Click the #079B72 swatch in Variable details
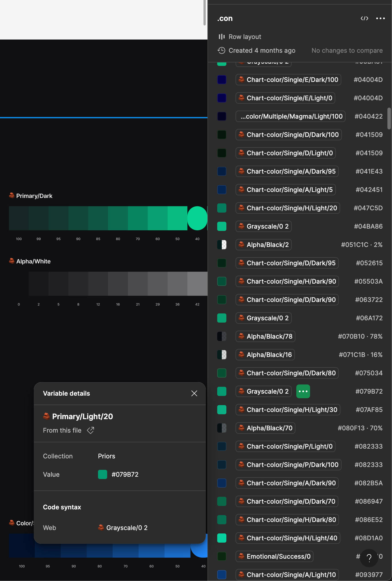 (103, 474)
